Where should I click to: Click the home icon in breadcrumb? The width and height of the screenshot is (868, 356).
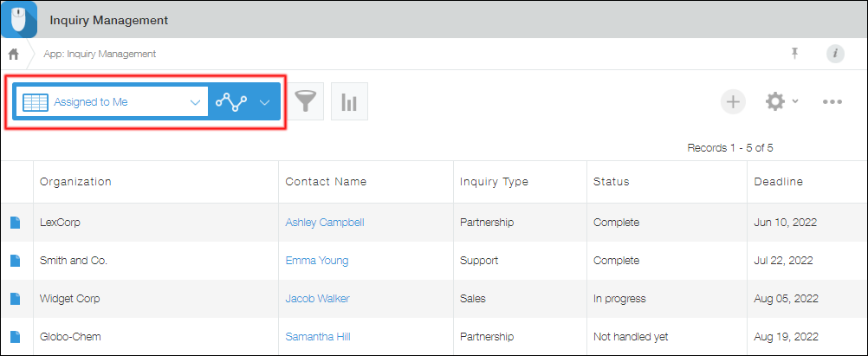click(x=13, y=54)
